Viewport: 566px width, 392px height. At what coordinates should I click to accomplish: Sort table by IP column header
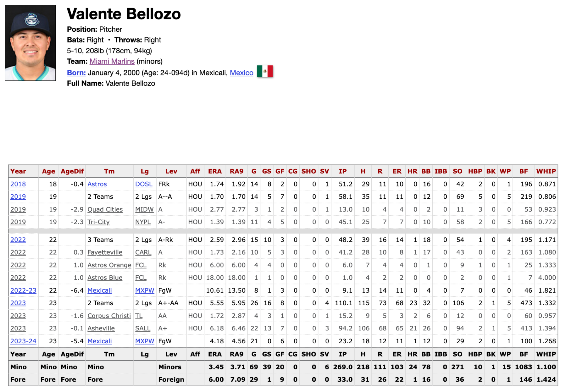[342, 171]
